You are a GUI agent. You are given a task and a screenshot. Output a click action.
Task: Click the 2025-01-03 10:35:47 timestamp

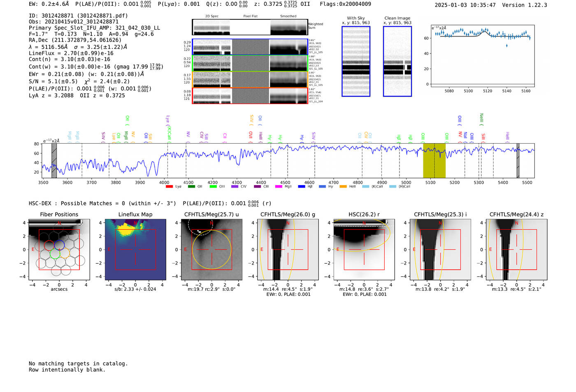465,5
